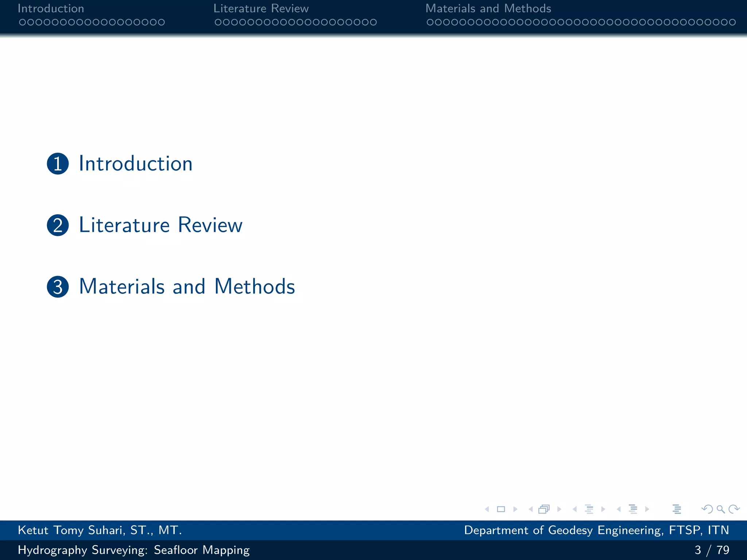Click the presentation outline icon
The image size is (747, 560).
coord(677,509)
